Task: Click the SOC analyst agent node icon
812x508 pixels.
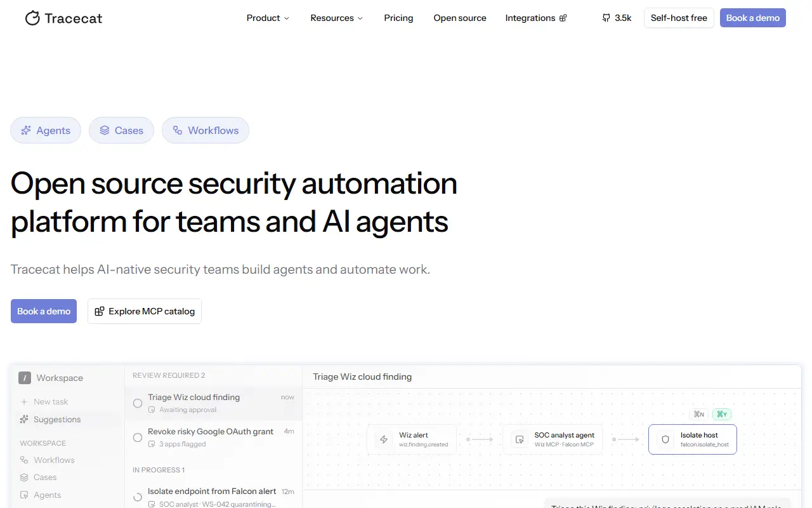Action: pyautogui.click(x=520, y=439)
